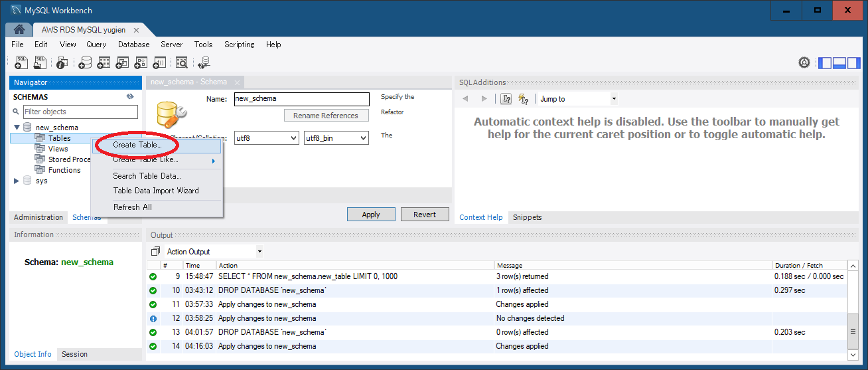Toggle left sidebar panel visibility

pyautogui.click(x=825, y=62)
